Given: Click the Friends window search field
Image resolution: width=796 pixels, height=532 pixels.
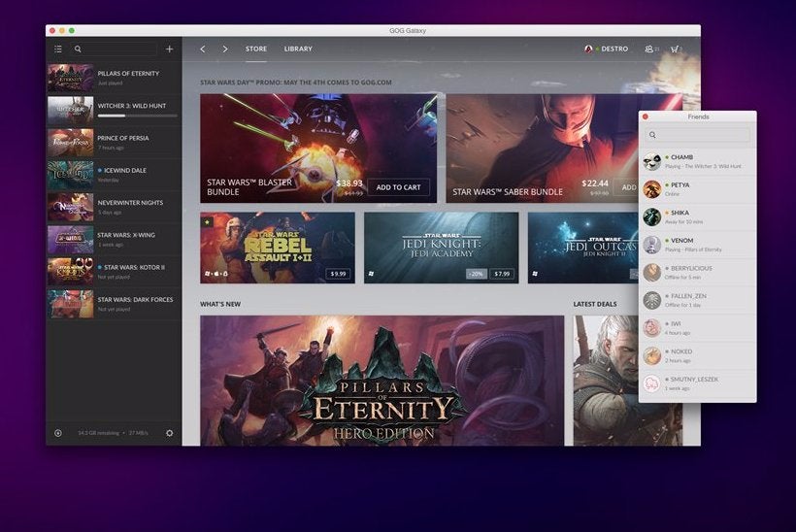Looking at the screenshot, I should point(698,135).
